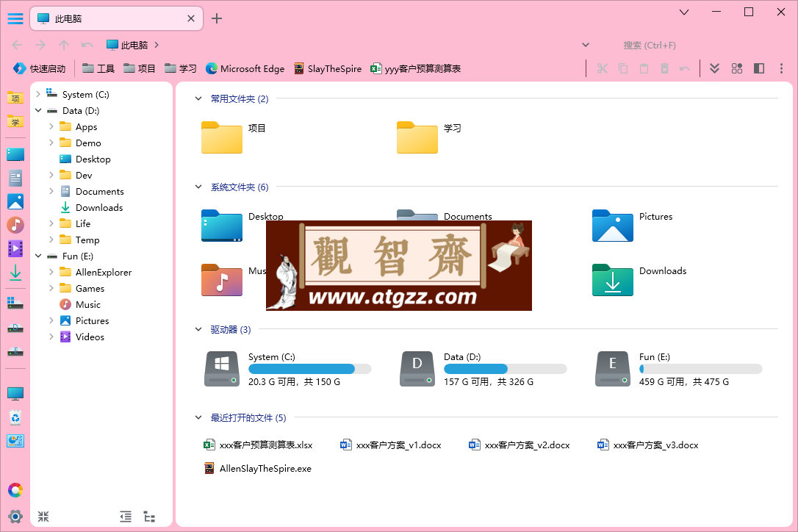Close the 此电脑 tab

pyautogui.click(x=191, y=19)
